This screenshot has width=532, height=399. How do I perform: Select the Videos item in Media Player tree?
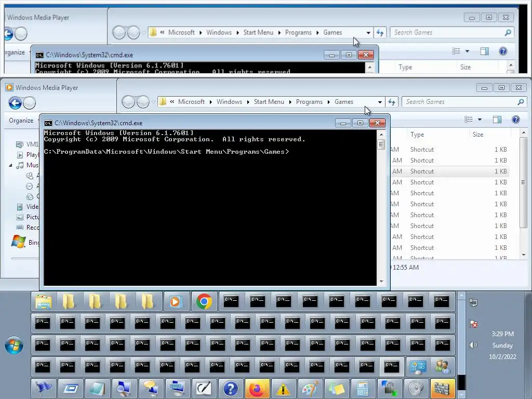[28, 207]
